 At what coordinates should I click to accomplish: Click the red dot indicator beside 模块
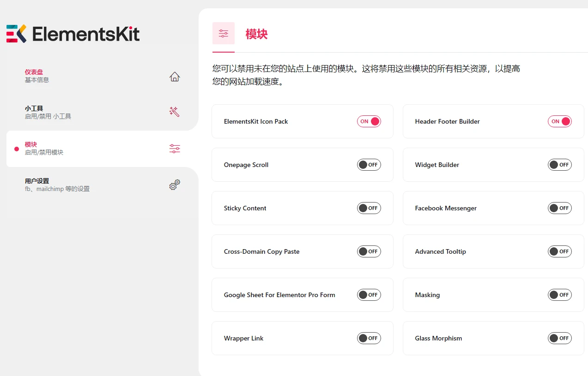[x=18, y=148]
